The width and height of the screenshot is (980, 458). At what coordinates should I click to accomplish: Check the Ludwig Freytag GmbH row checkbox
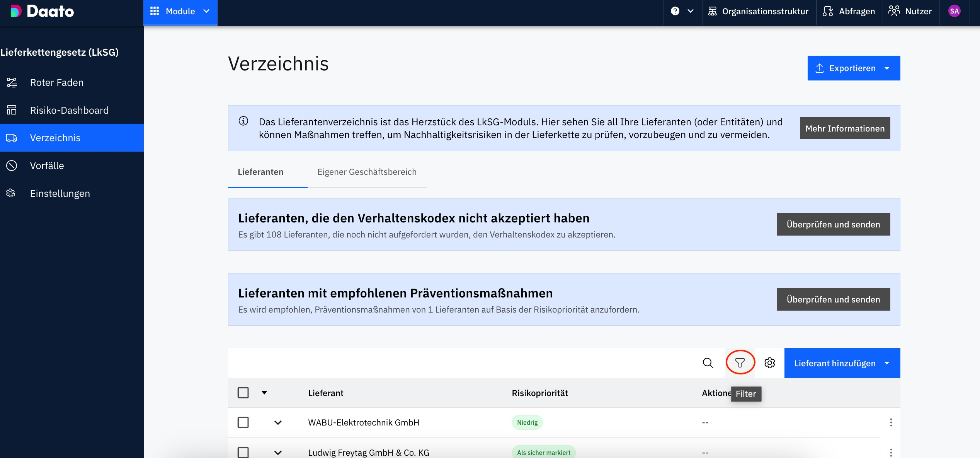[243, 452]
